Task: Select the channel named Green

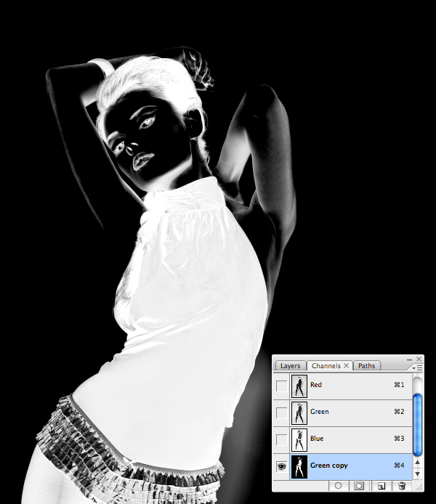Action: [319, 412]
